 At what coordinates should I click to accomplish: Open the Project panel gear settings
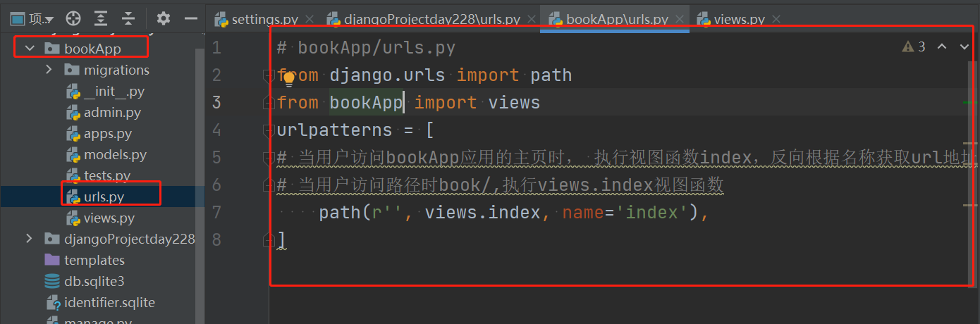[x=164, y=18]
